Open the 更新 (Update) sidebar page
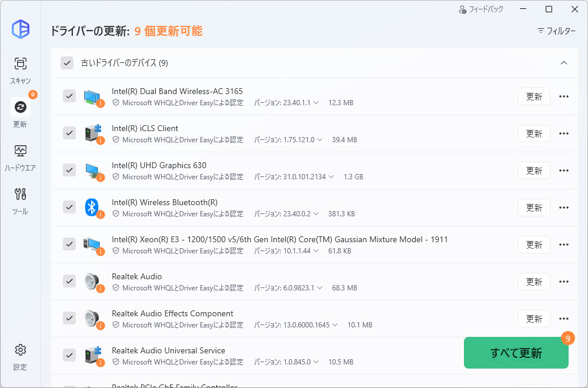The width and height of the screenshot is (588, 388). 20,113
